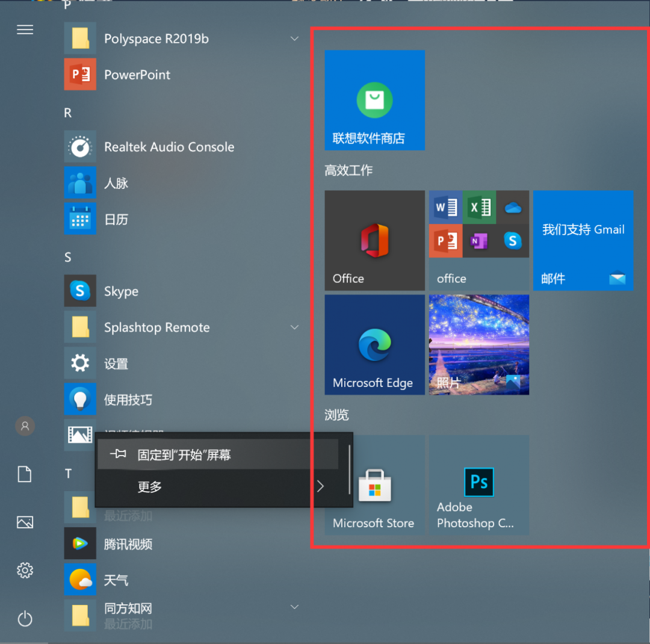Viewport: 650px width, 644px height.
Task: Open 使用技巧 tips app
Action: click(x=182, y=399)
